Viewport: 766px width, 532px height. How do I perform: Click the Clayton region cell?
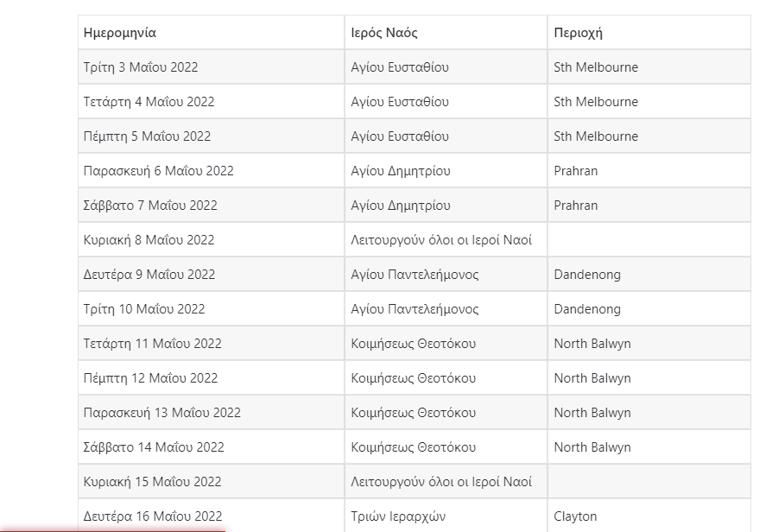coord(575,516)
